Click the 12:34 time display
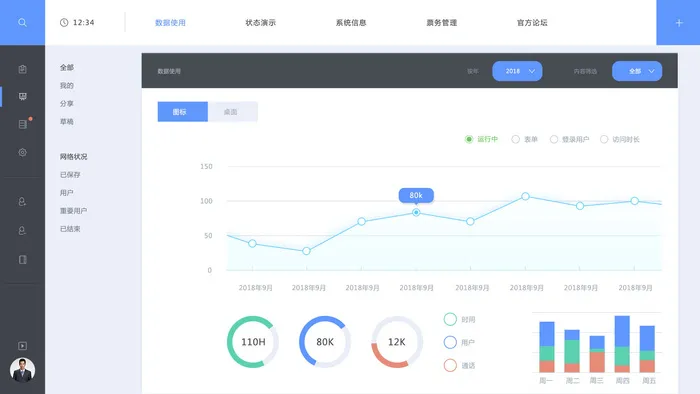Viewport: 700px width, 394px height. coord(83,22)
